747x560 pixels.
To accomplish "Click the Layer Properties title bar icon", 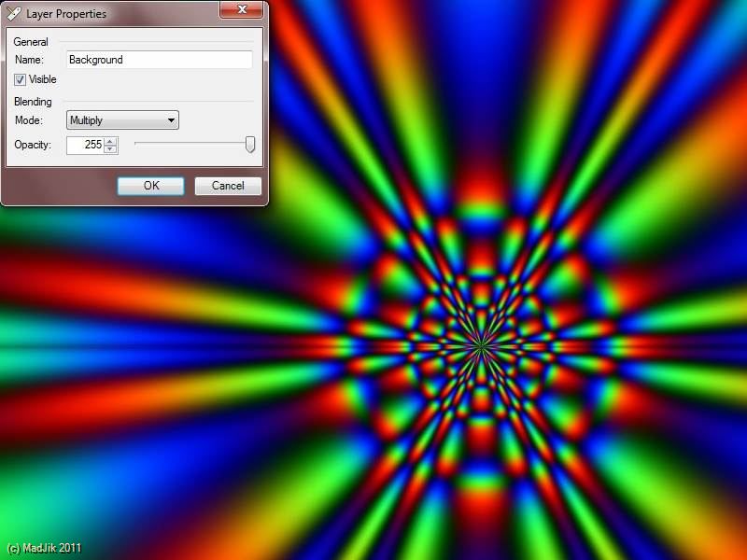I will [x=14, y=14].
